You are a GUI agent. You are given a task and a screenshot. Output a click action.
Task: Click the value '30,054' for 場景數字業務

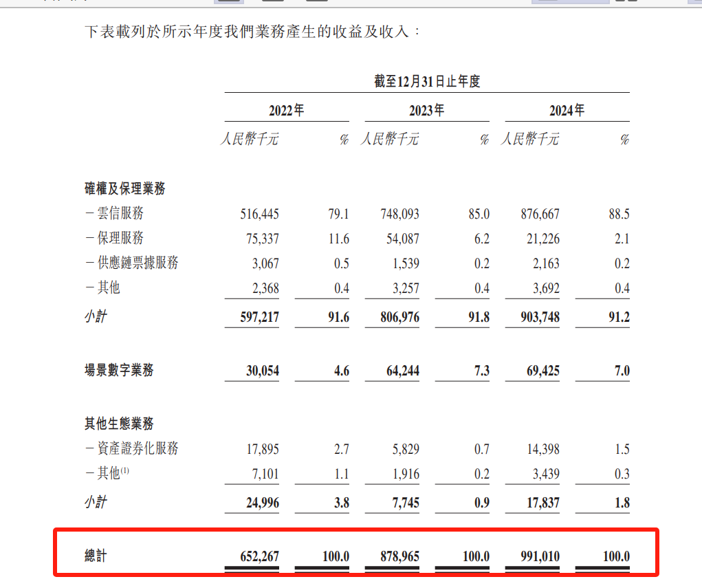coord(263,371)
